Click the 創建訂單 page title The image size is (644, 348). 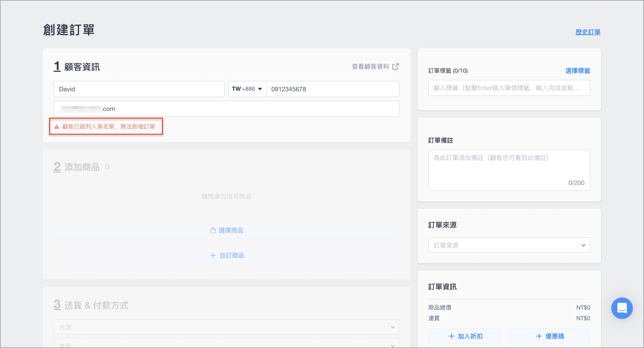[x=69, y=30]
